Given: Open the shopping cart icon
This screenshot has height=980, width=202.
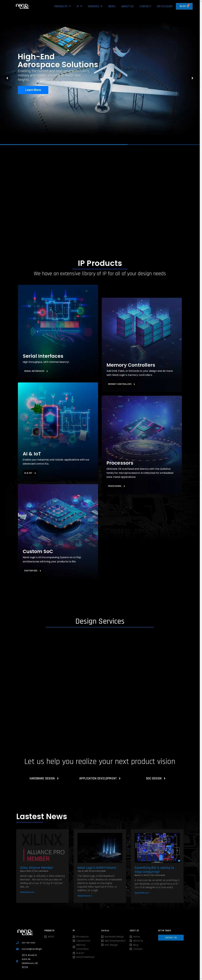Looking at the screenshot, I should point(188,6).
